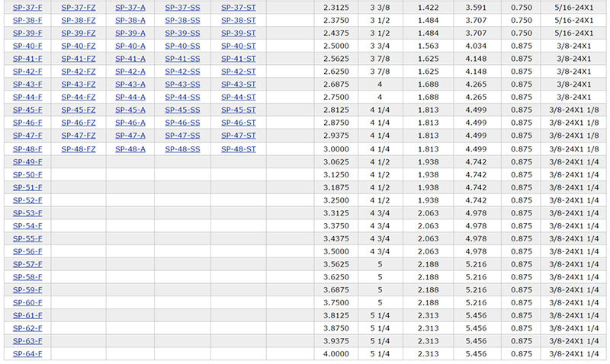
Task: Select the SP-40-SS part link
Action: 182,46
